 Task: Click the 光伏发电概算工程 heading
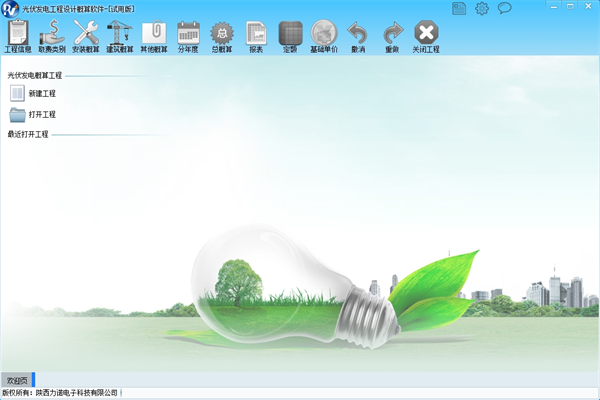34,75
